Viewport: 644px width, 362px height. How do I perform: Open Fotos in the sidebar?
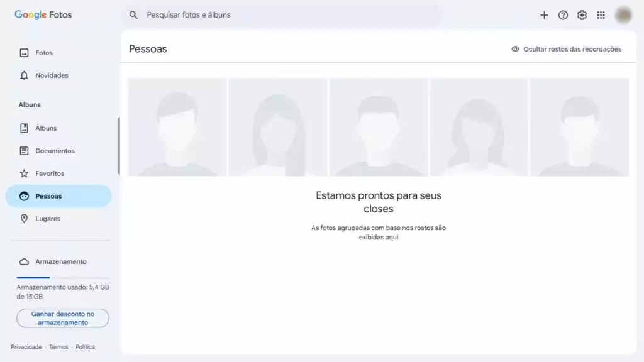coord(58,53)
